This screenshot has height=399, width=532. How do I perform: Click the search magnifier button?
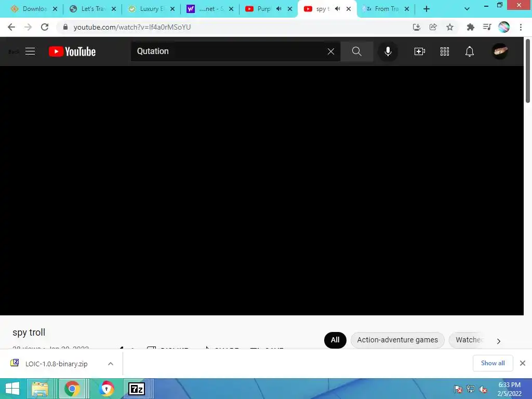356,51
